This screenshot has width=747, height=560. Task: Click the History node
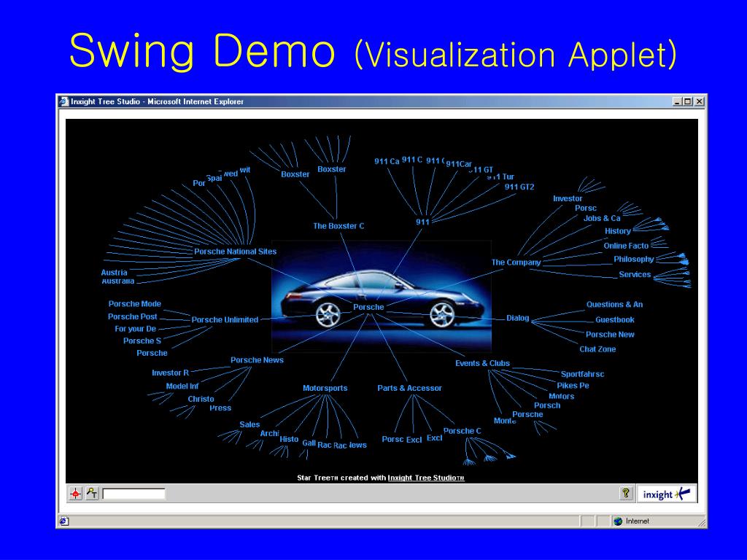[617, 231]
